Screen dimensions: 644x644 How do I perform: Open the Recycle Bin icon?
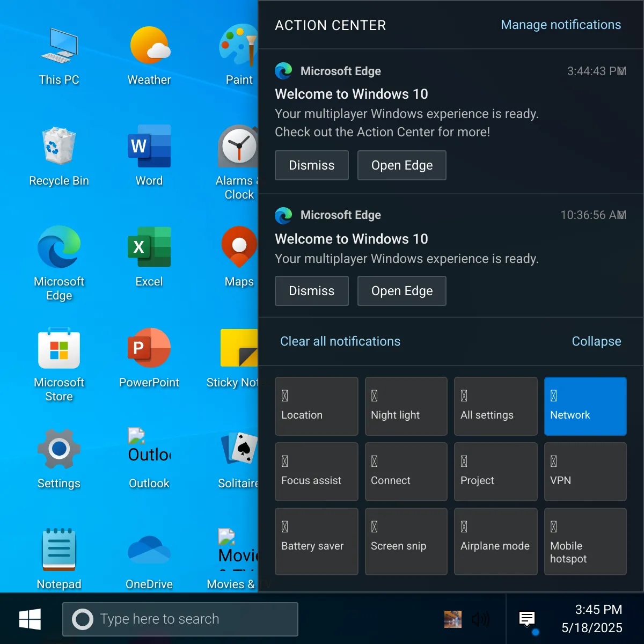pyautogui.click(x=59, y=157)
